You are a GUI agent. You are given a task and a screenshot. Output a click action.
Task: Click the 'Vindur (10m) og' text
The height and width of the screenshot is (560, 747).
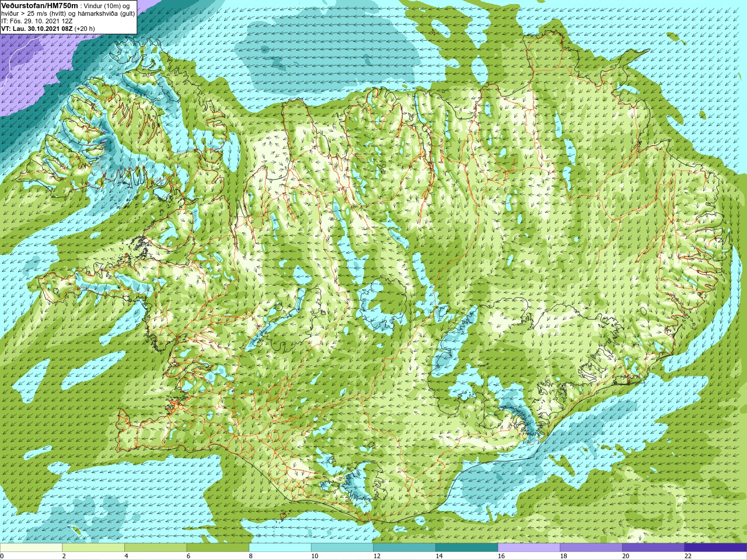pos(107,6)
